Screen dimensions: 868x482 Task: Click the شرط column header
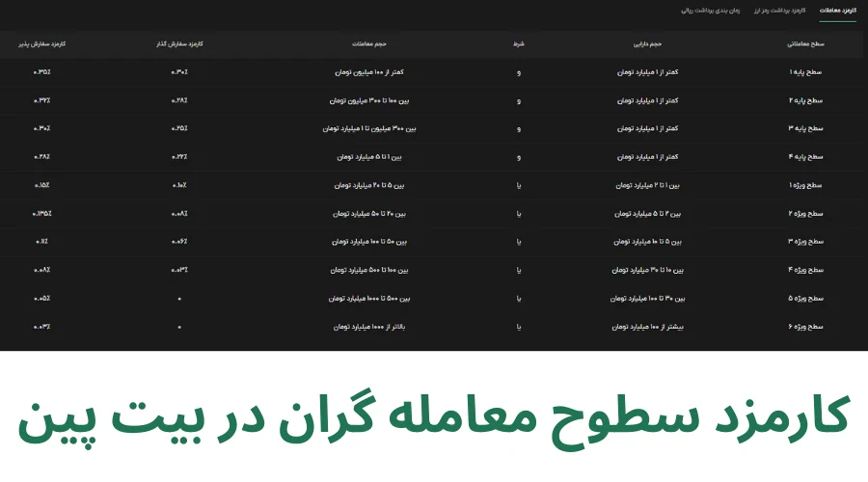coord(518,43)
